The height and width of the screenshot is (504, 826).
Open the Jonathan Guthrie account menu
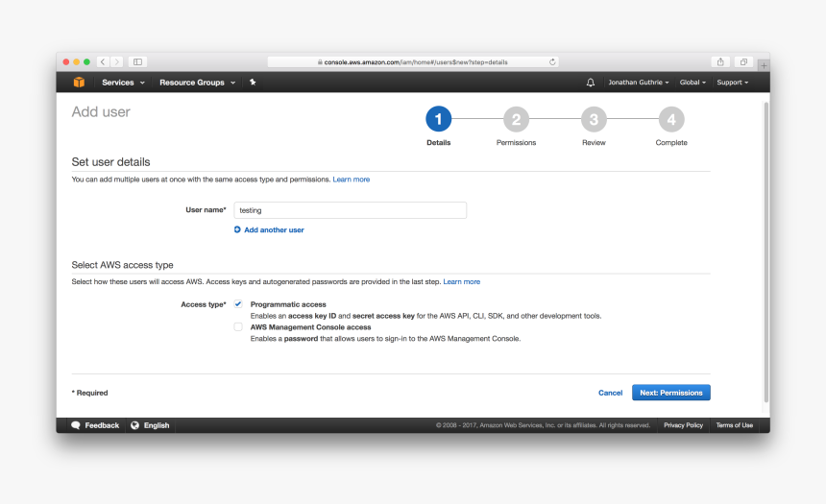639,83
